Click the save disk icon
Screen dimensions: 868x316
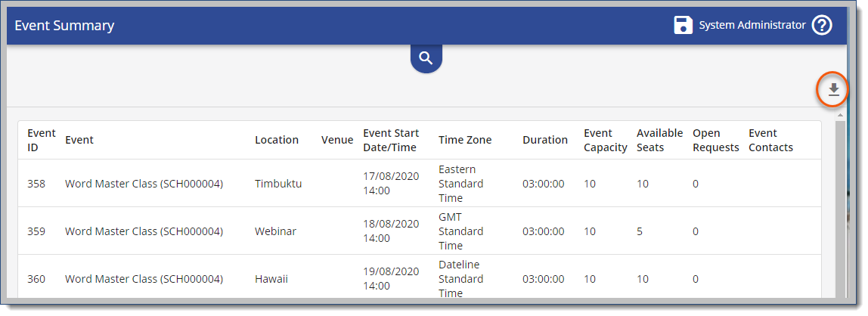coord(683,26)
